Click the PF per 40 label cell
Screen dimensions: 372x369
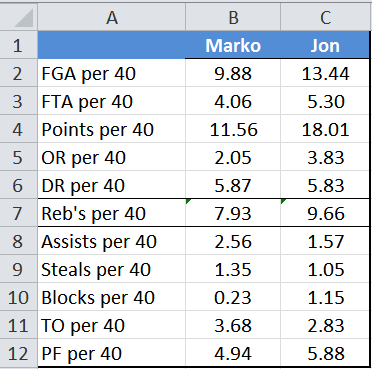pos(112,353)
